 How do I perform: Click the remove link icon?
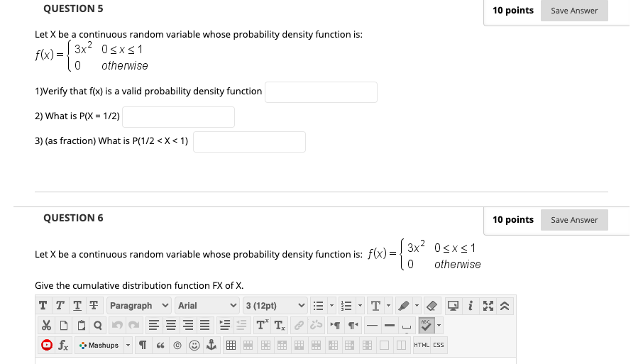coord(316,326)
